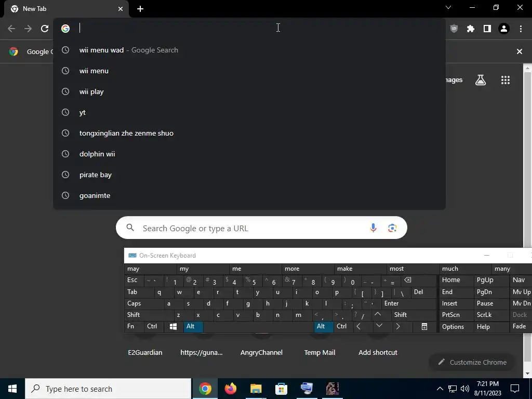Screen dimensions: 532x399
Task: Click the taskbar 'Type here to search' box
Action: [108, 389]
